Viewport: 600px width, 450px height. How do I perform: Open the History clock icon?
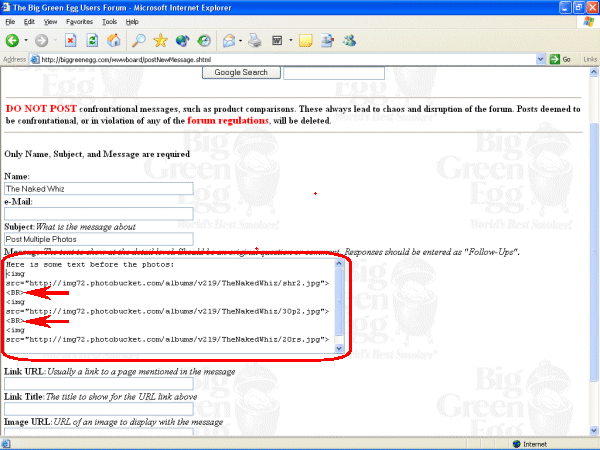click(204, 40)
